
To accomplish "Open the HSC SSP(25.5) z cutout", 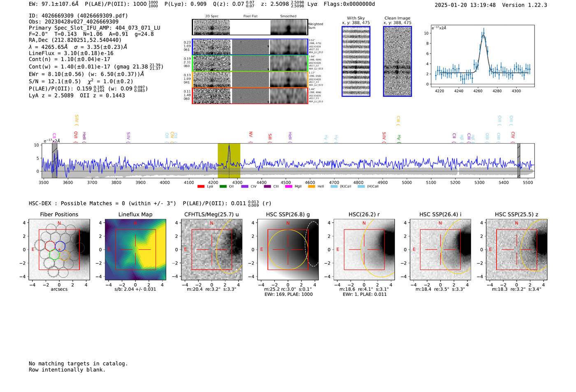I will pyautogui.click(x=517, y=250).
